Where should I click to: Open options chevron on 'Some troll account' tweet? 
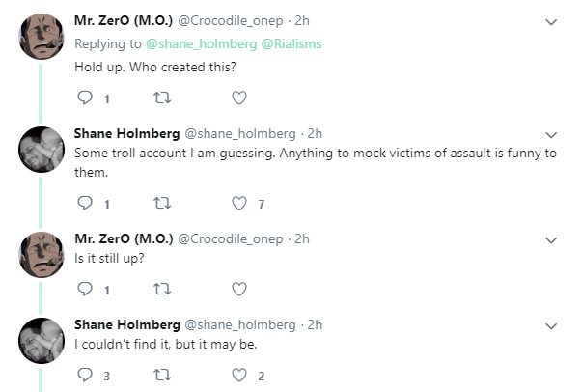[x=551, y=135]
